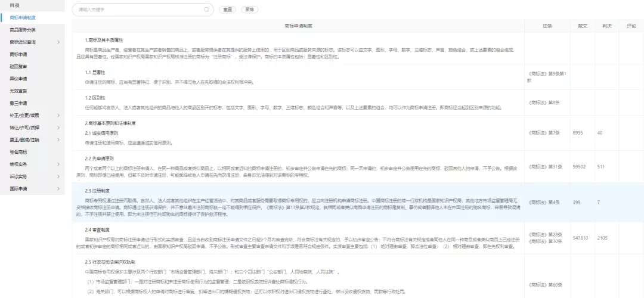Click heading 2.商标基本原则和法律制度
This screenshot has height=298, width=644.
(110, 123)
